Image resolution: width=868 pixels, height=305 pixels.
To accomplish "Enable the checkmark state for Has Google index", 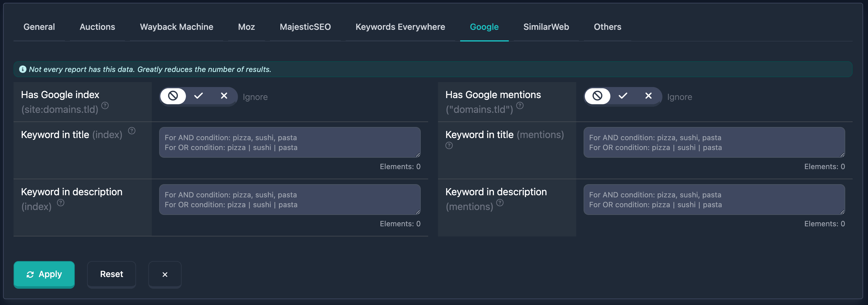I will coord(199,96).
